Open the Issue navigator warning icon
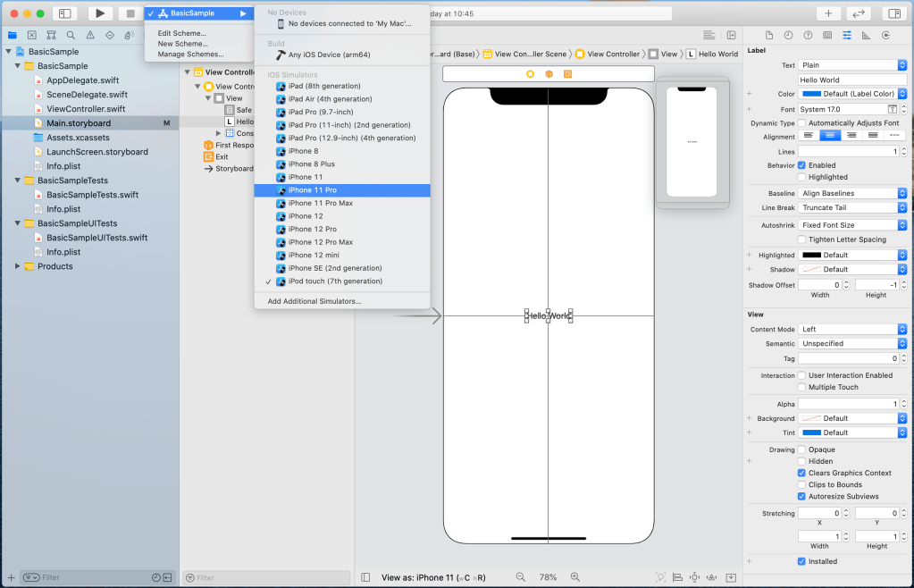Image resolution: width=914 pixels, height=588 pixels. click(x=89, y=35)
